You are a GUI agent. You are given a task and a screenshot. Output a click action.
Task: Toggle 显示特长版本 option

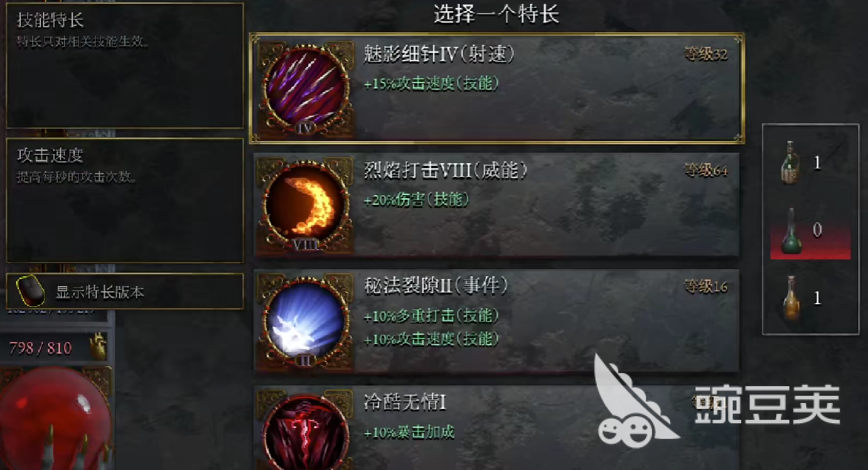pos(125,291)
